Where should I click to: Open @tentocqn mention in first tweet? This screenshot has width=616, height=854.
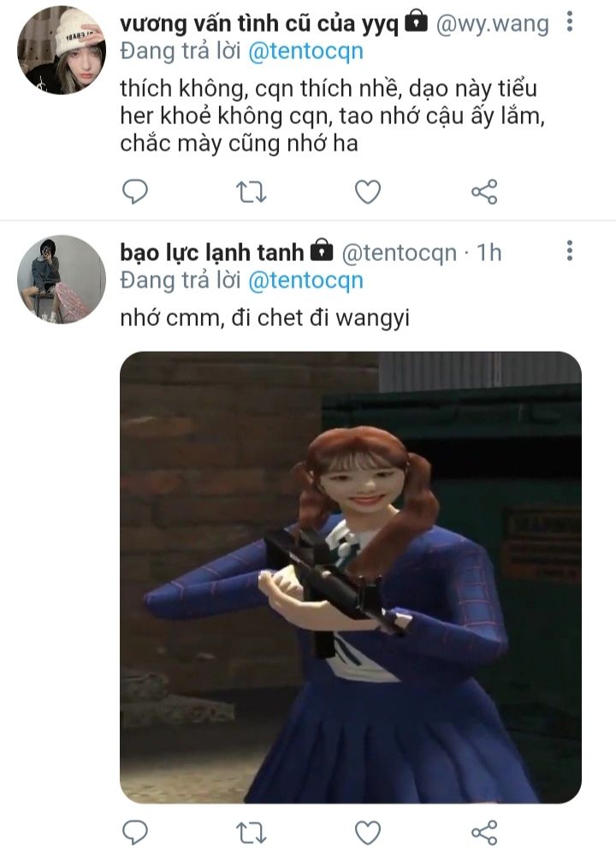(x=305, y=51)
